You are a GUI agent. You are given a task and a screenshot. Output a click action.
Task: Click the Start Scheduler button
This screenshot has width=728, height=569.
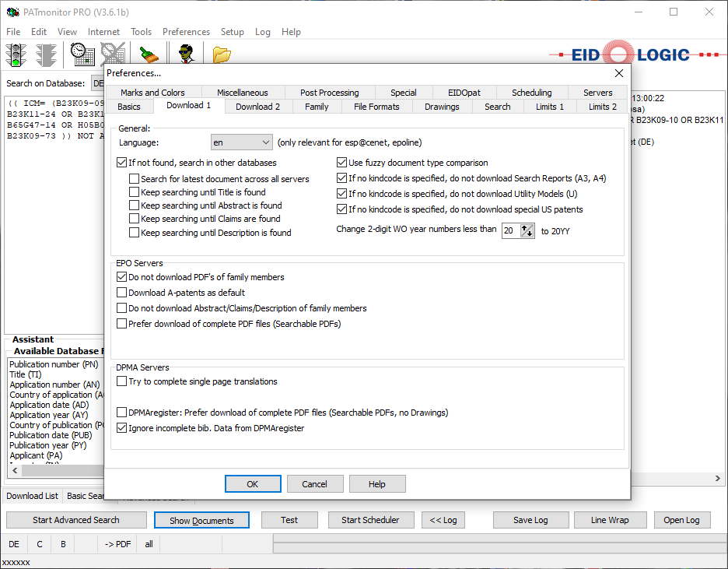pyautogui.click(x=370, y=520)
